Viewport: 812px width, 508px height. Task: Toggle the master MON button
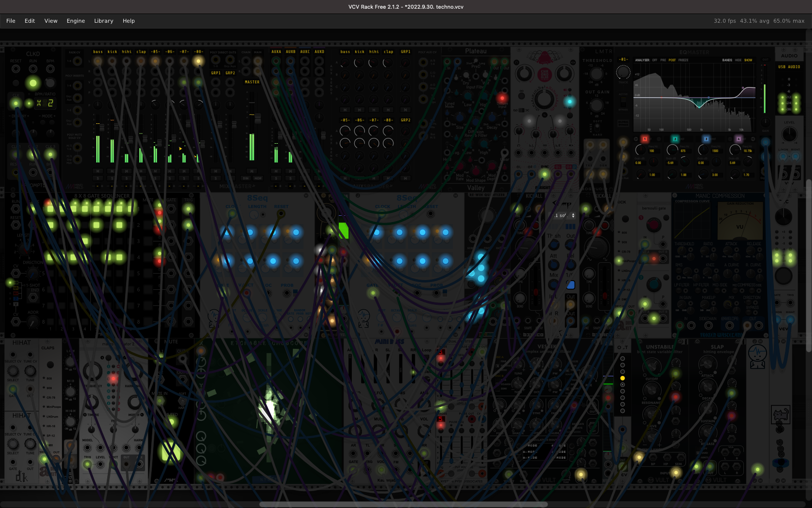click(258, 178)
